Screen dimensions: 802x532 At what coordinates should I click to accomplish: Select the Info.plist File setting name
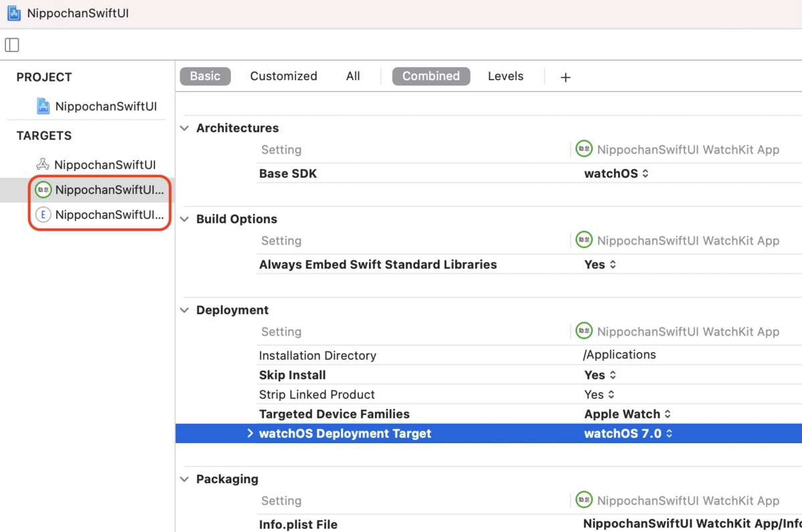(298, 525)
